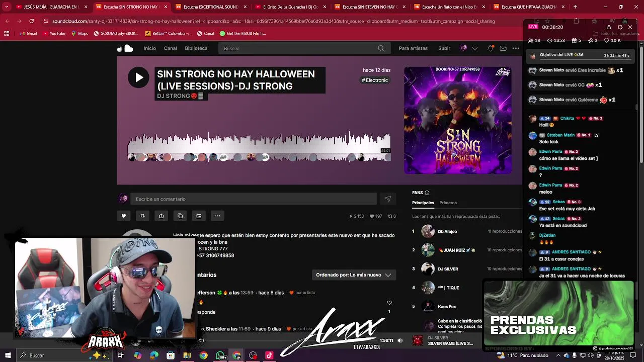Open Windows Start menu
The height and width of the screenshot is (362, 644).
pyautogui.click(x=8, y=355)
